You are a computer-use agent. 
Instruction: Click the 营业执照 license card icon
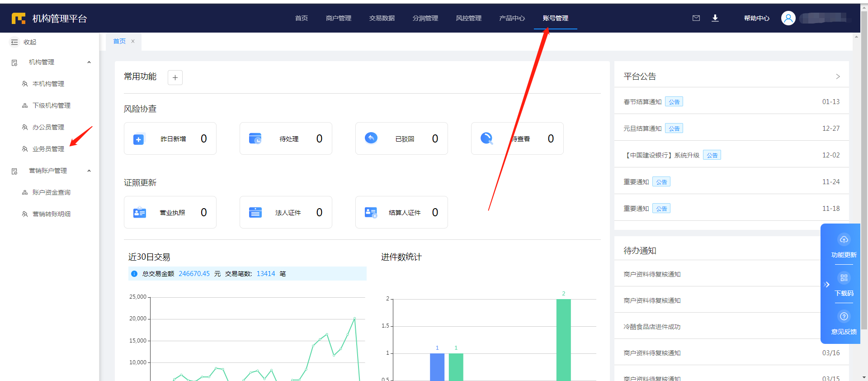click(x=140, y=212)
